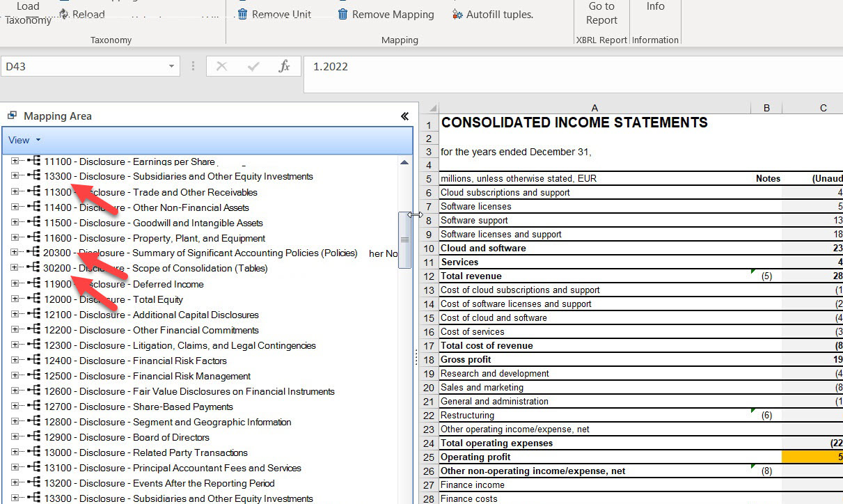
Task: Click hierarchy icon of 12700 Share-Based Payments
Action: point(33,407)
